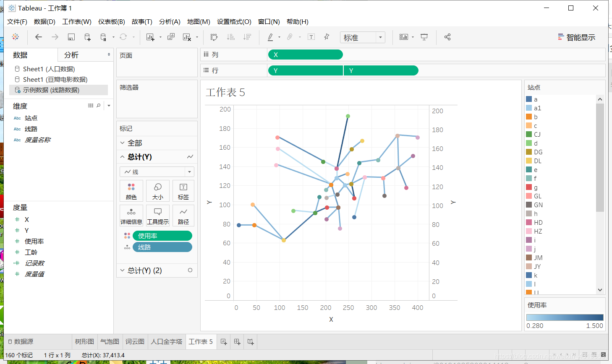Click the 工具提示 marks card button
612x364 pixels.
pyautogui.click(x=158, y=216)
